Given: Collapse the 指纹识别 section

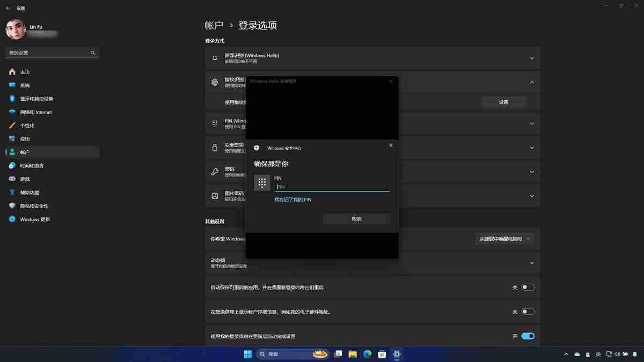Looking at the screenshot, I should (531, 82).
